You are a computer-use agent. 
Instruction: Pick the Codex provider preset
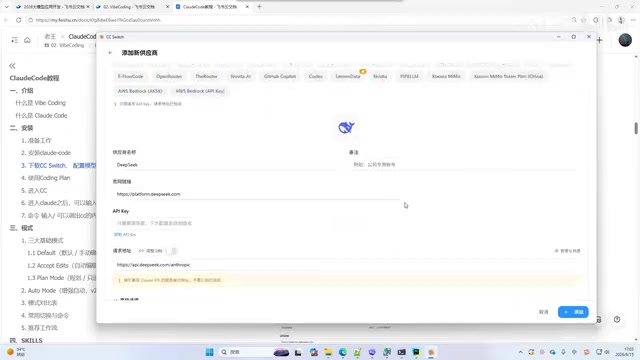[x=316, y=76]
